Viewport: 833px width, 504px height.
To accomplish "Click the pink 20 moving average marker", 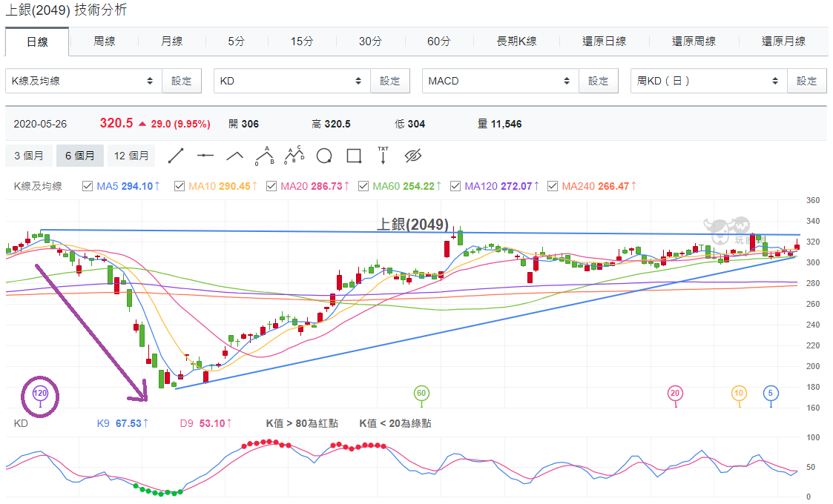I will coord(675,394).
